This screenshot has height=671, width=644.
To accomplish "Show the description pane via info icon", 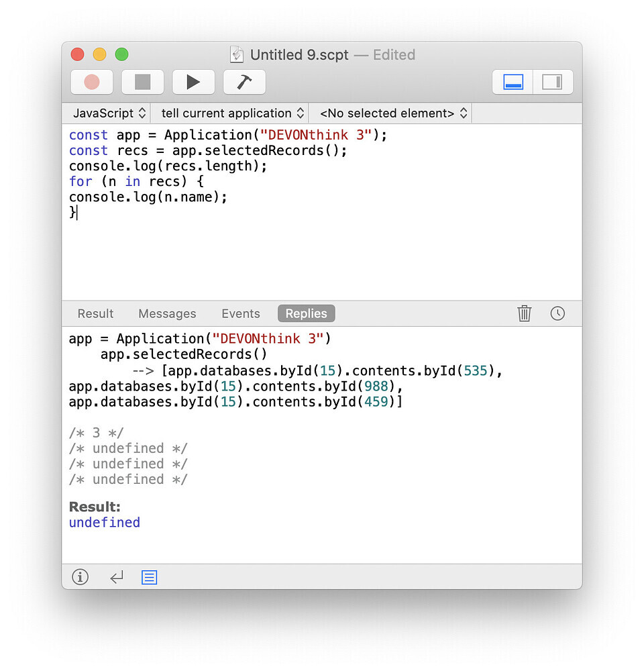I will coord(80,577).
